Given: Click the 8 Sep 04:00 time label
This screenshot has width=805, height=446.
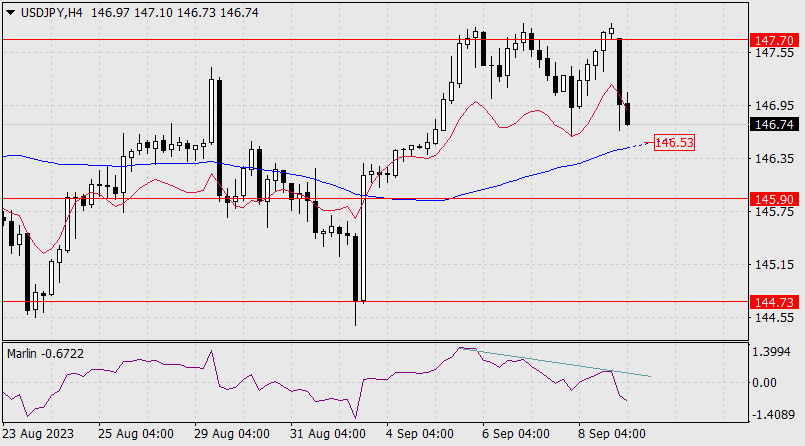Looking at the screenshot, I should (x=611, y=434).
